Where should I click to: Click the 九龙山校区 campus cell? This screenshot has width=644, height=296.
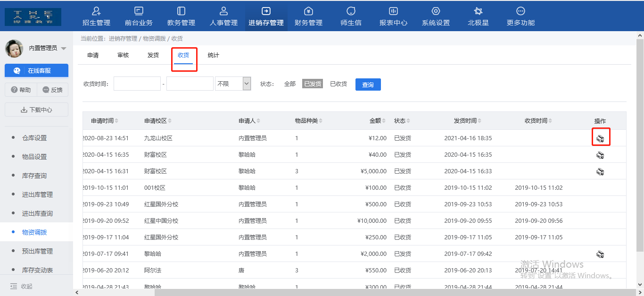click(x=158, y=138)
